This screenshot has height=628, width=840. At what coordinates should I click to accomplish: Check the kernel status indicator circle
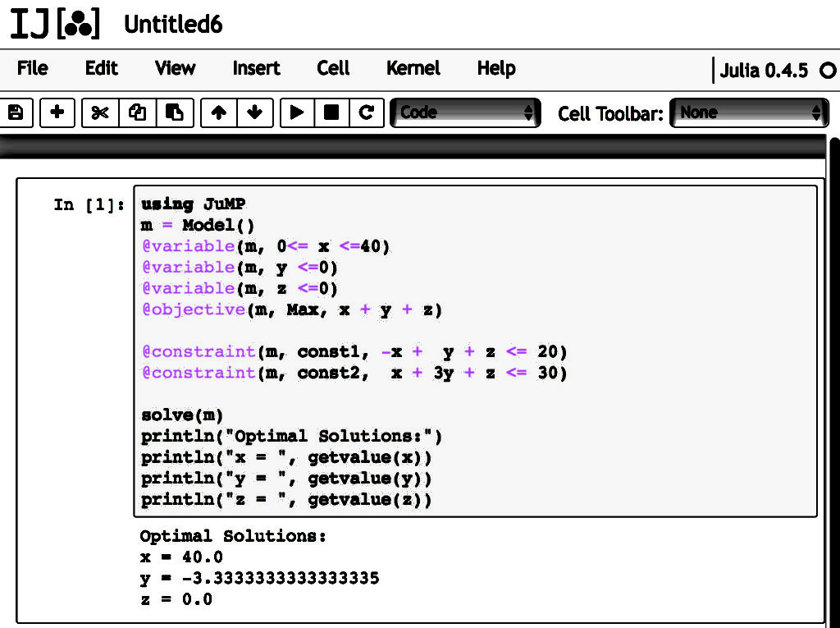pyautogui.click(x=829, y=71)
